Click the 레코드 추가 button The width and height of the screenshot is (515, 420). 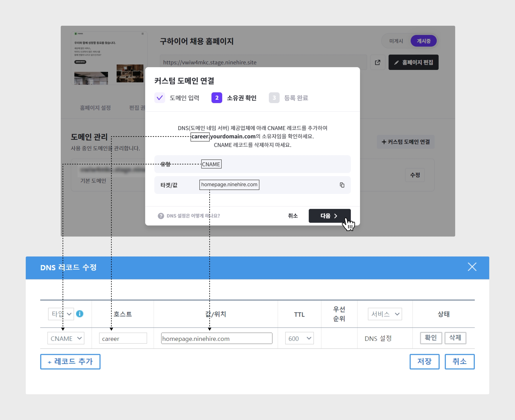70,361
